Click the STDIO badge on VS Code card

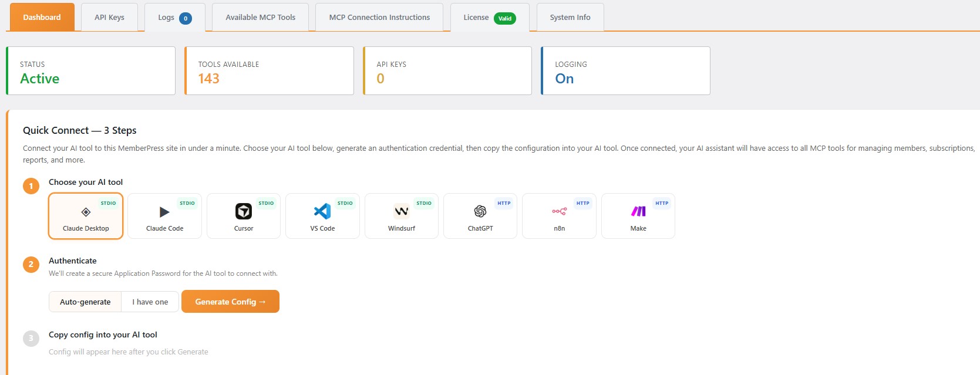point(345,203)
